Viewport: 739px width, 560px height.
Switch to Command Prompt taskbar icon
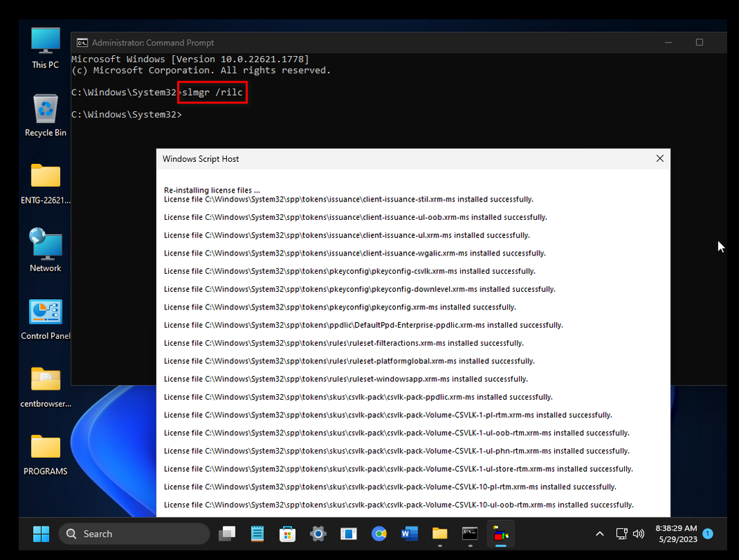(470, 533)
